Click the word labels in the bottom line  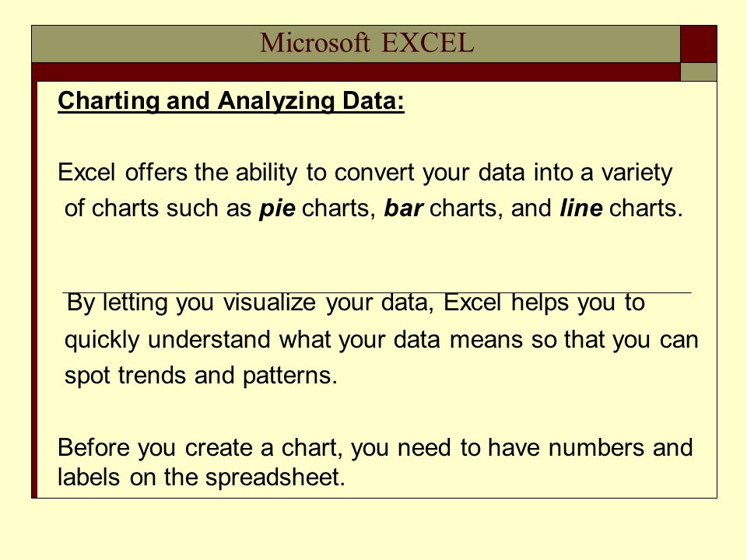point(89,477)
